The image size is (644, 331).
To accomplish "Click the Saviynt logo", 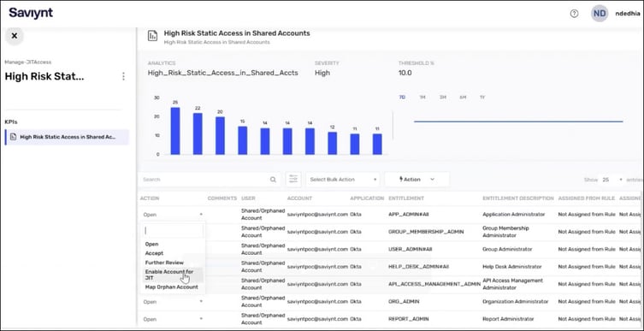I will click(x=31, y=13).
